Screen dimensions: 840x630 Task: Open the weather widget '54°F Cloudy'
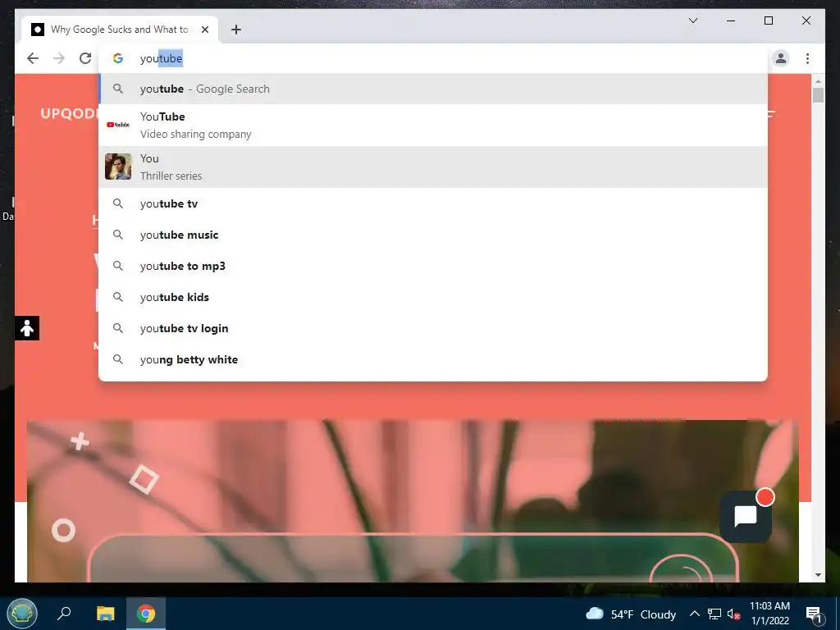[631, 614]
